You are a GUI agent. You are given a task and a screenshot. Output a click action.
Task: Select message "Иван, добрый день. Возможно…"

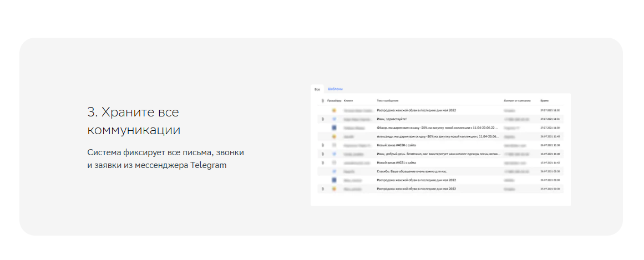(x=439, y=154)
